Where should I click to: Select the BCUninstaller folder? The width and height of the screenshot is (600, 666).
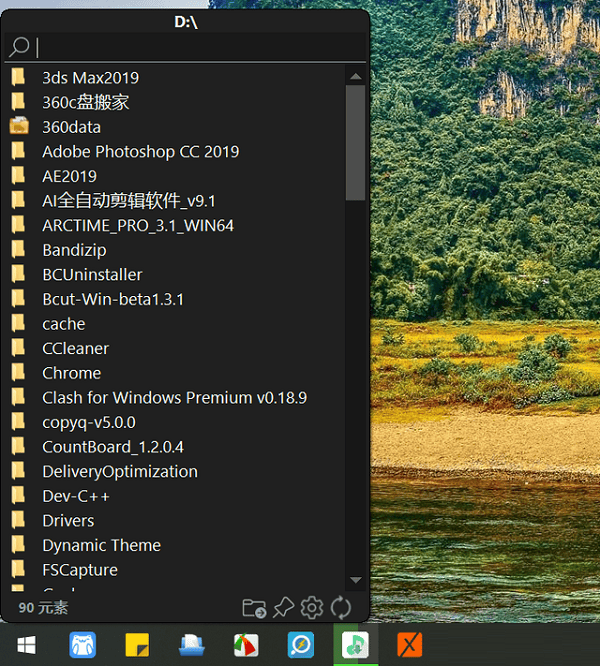[176, 275]
